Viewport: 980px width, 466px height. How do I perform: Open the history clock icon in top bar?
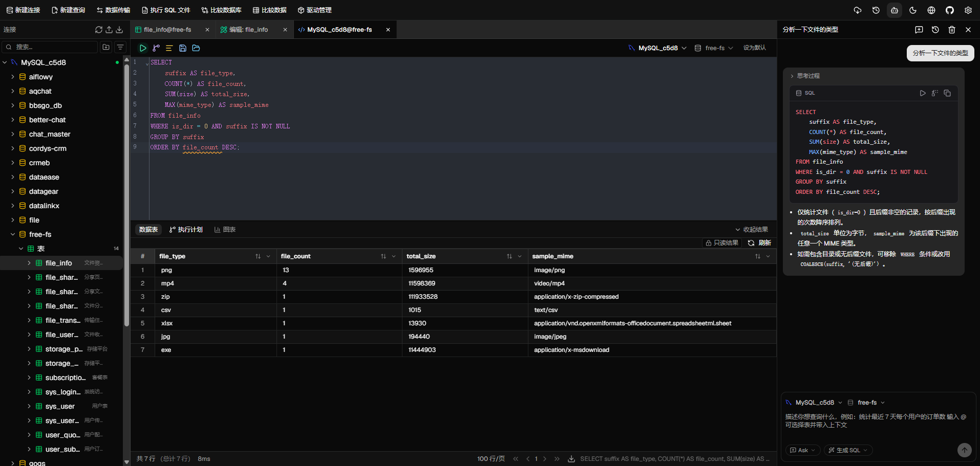[876, 10]
